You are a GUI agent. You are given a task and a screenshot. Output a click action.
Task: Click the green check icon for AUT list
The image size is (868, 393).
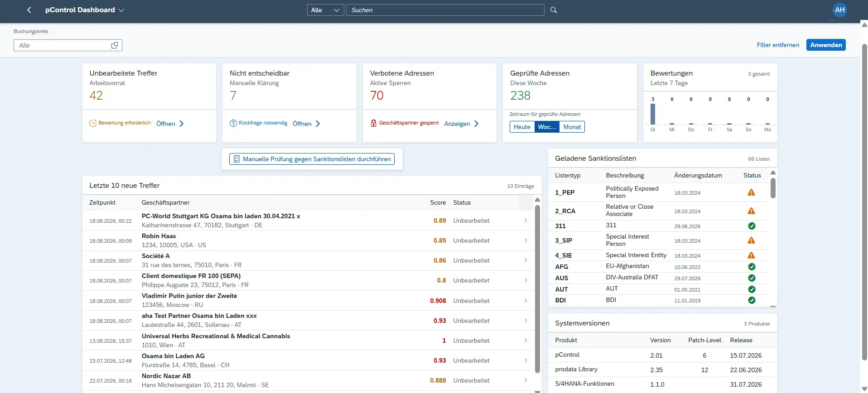[x=752, y=289]
